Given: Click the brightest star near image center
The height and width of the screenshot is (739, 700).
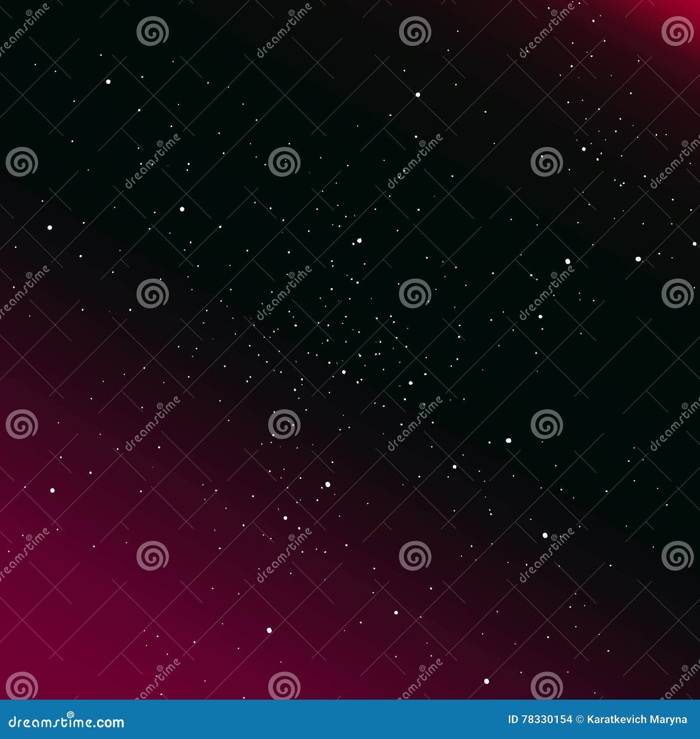Looking at the screenshot, I should tap(343, 372).
